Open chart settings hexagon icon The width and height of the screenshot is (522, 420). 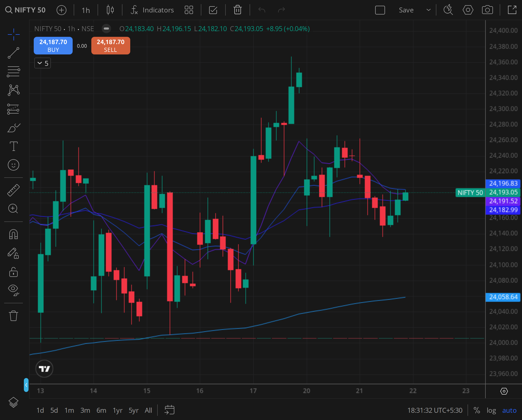pos(468,10)
